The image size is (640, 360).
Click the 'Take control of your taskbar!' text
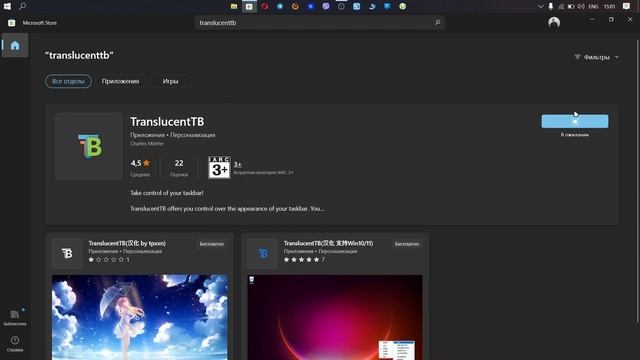167,193
